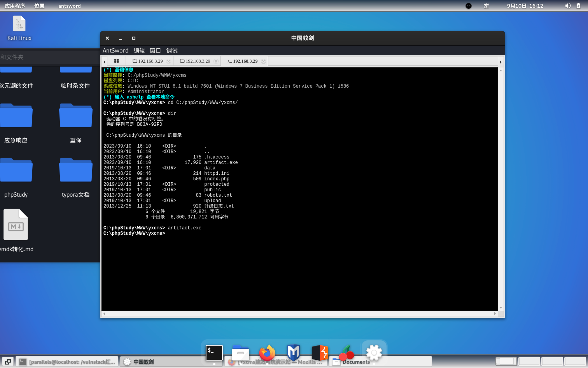588x368 pixels.
Task: Click the 拼 input method indicator
Action: 486,6
